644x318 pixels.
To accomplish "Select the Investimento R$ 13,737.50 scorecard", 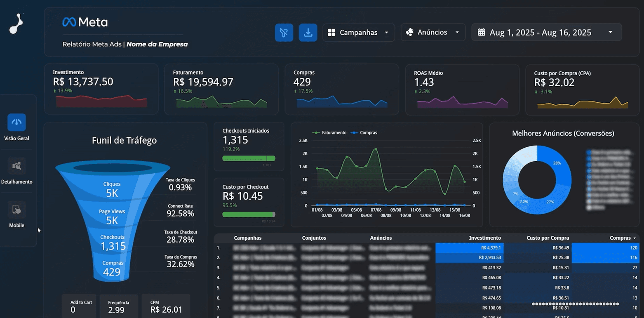I will [x=101, y=89].
